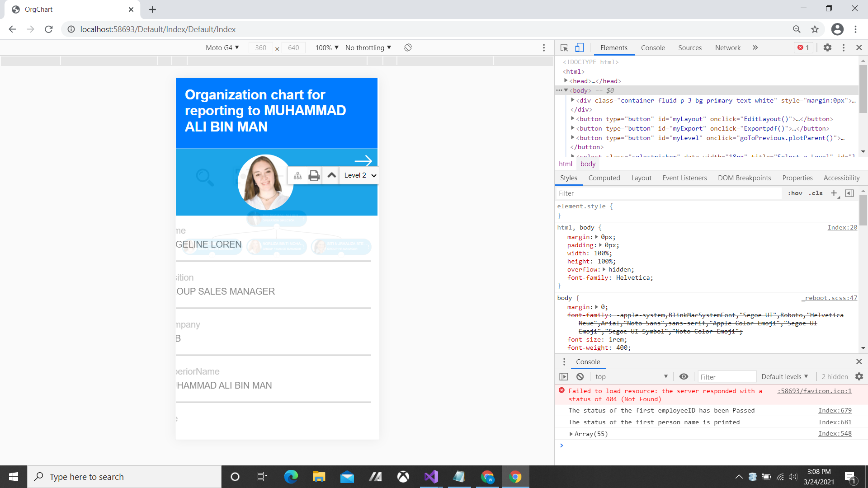Click the org chart layout icon
Image resolution: width=868 pixels, height=488 pixels.
click(x=297, y=176)
